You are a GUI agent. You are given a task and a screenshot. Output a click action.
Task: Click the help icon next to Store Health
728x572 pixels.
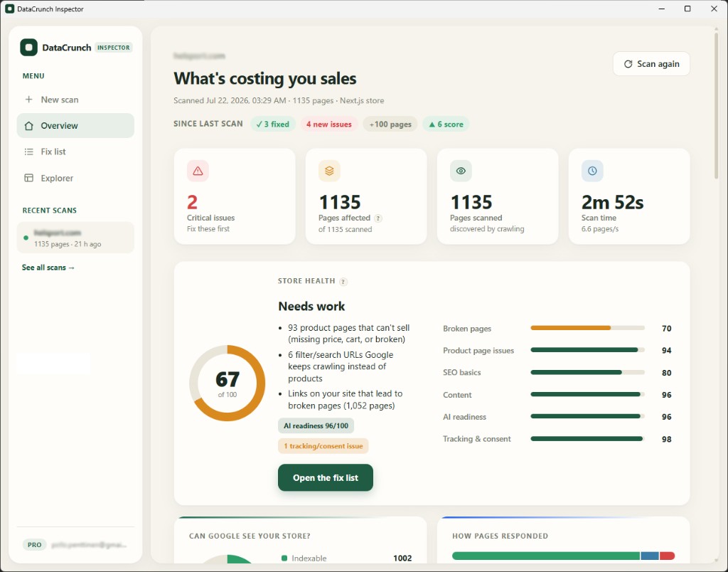[x=343, y=282]
